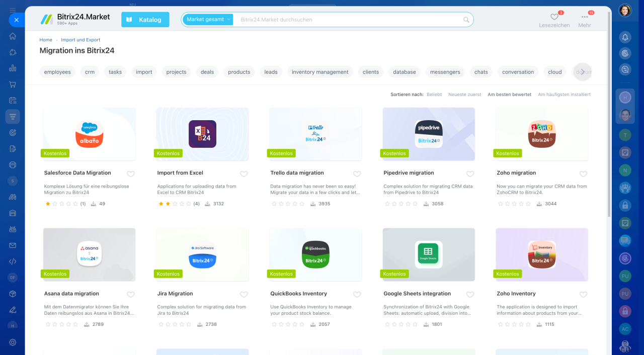Expand more tags with right arrow
This screenshot has width=644, height=355.
coord(583,72)
